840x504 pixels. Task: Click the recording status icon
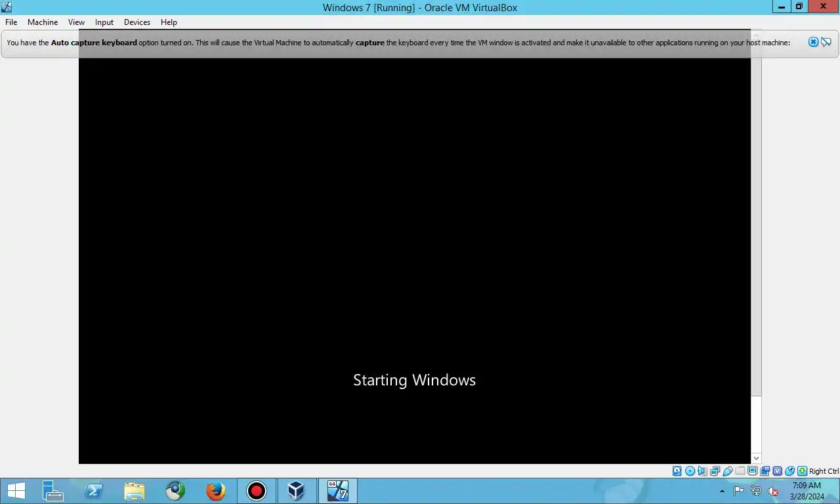tap(765, 471)
